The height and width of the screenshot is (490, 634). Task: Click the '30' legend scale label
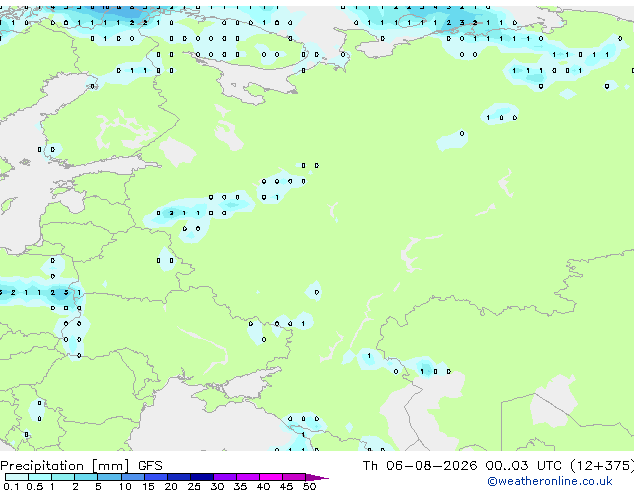(x=217, y=486)
